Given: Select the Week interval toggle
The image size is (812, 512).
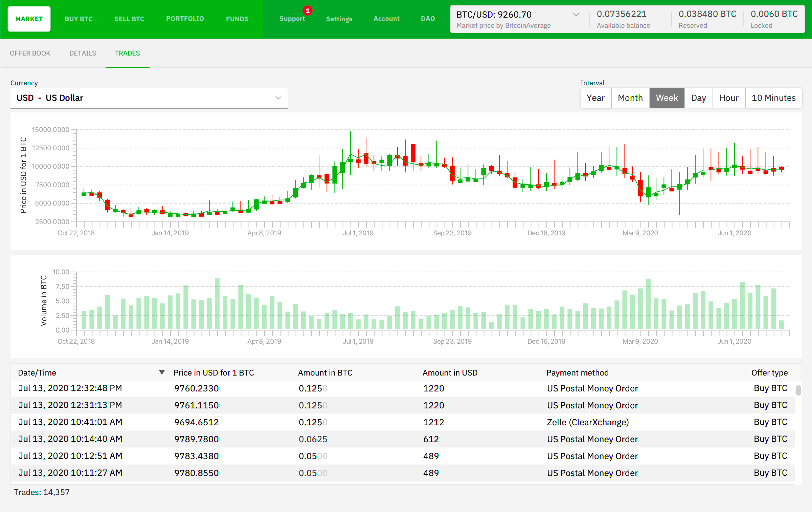Looking at the screenshot, I should click(667, 98).
